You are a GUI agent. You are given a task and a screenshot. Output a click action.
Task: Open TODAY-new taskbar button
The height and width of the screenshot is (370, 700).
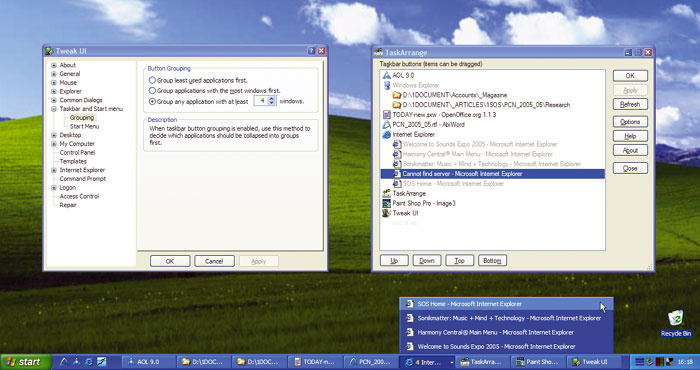click(x=315, y=362)
